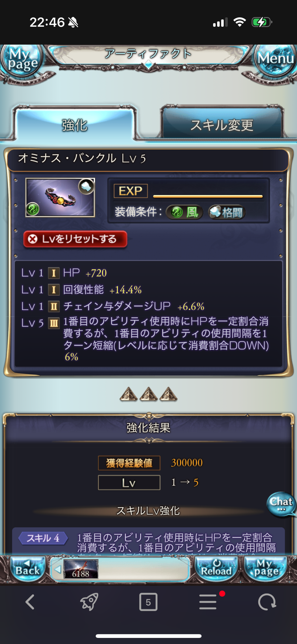Viewport: 297px width, 644px height.
Task: Open the Chat bubble
Action: pyautogui.click(x=281, y=504)
